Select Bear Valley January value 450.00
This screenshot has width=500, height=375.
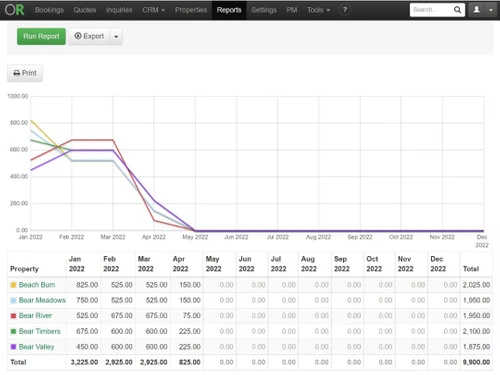click(87, 347)
